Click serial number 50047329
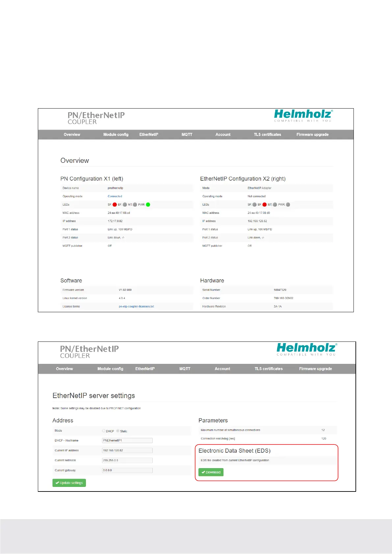Viewport: 392px width, 554px height. point(280,290)
